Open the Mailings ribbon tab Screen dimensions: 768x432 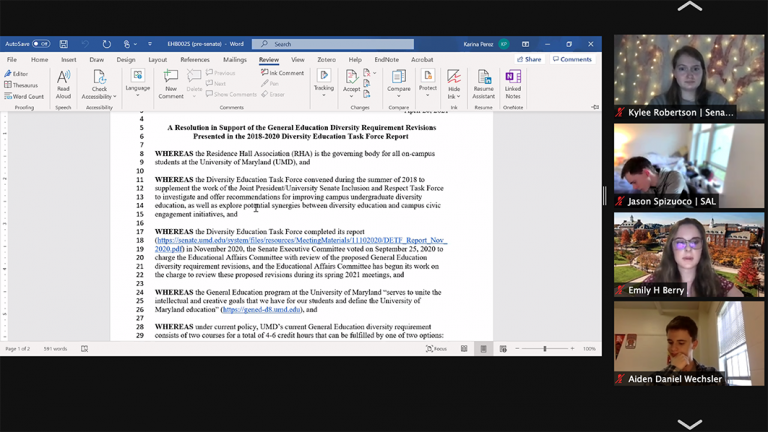pos(234,60)
